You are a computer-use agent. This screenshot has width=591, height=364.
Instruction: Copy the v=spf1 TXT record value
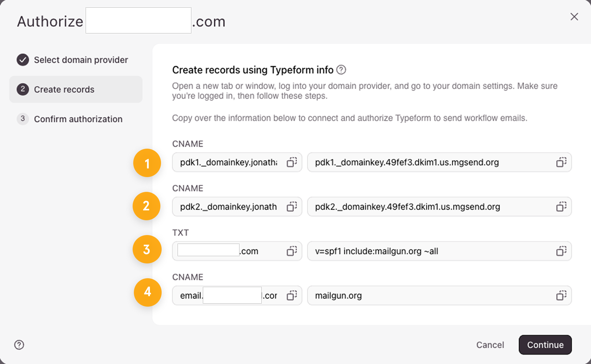[x=561, y=251]
